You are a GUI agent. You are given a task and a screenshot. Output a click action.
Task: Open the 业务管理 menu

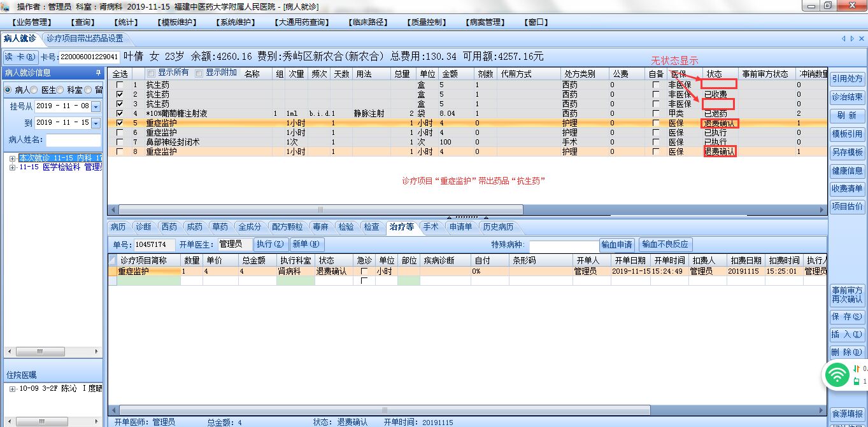(32, 22)
